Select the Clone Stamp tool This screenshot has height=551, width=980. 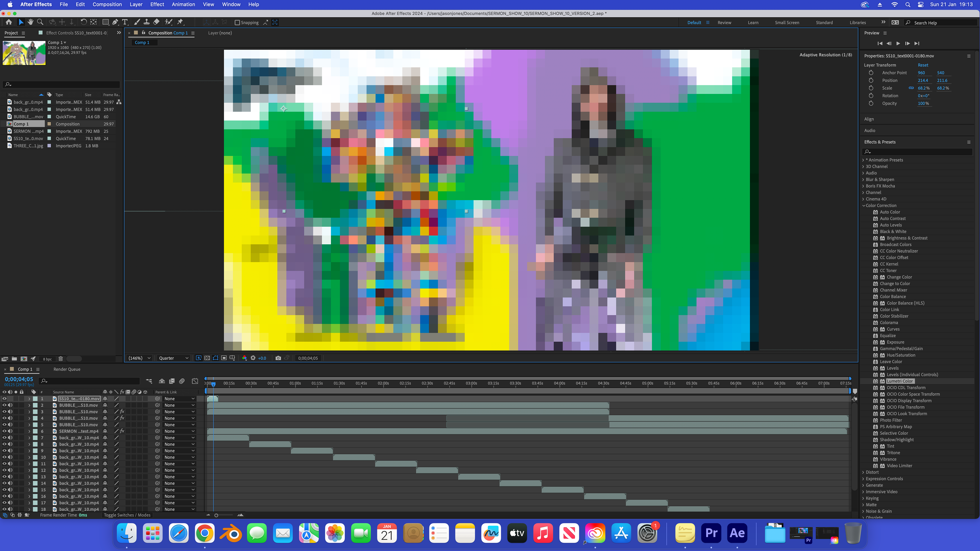point(146,22)
